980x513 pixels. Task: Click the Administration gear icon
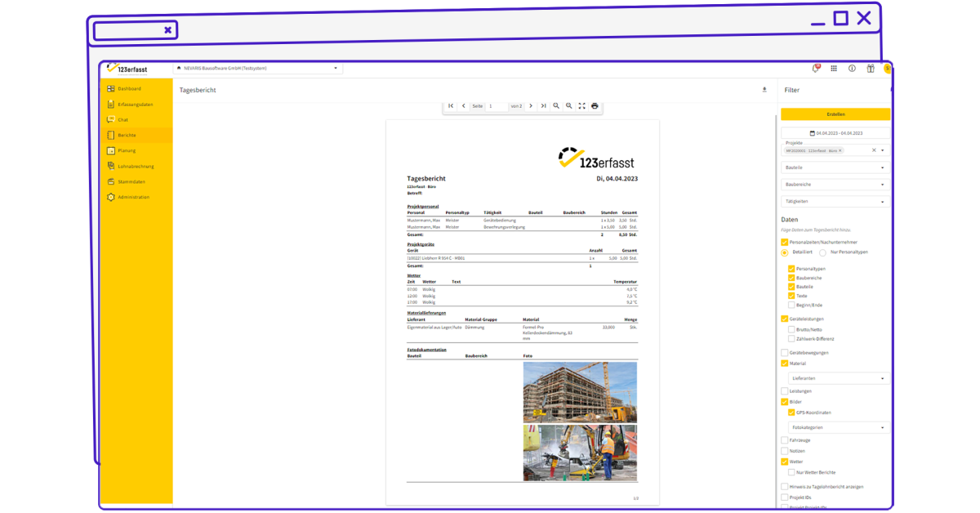click(x=111, y=197)
